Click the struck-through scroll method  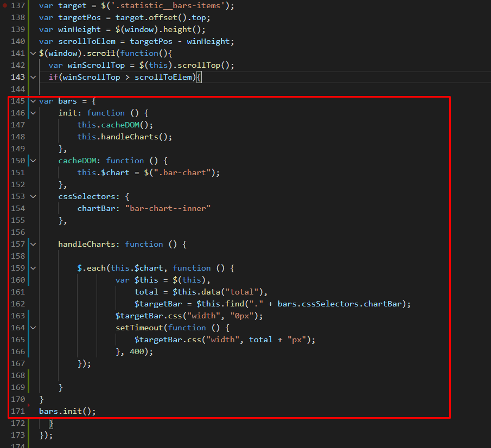click(101, 53)
